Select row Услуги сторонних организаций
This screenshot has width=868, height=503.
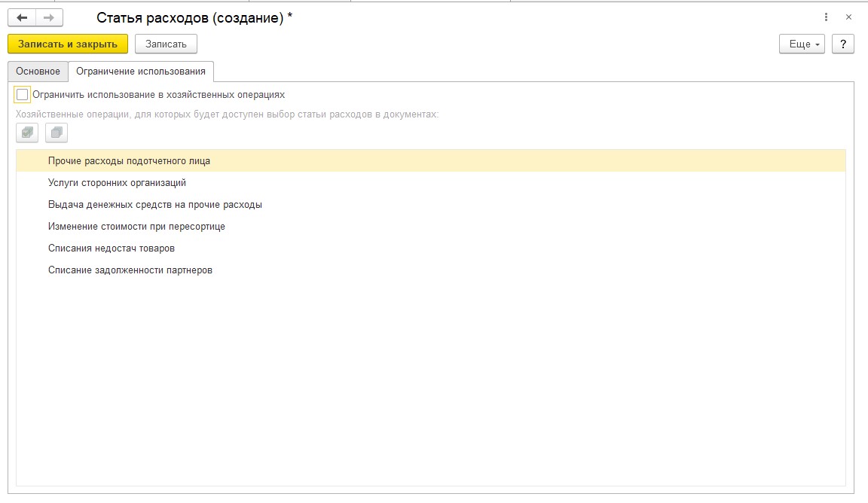pyautogui.click(x=431, y=183)
